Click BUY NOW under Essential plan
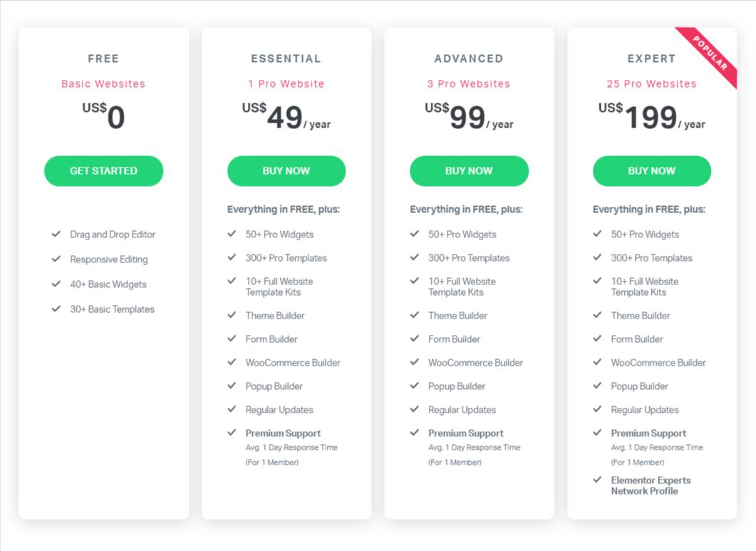The width and height of the screenshot is (756, 551). [x=286, y=171]
